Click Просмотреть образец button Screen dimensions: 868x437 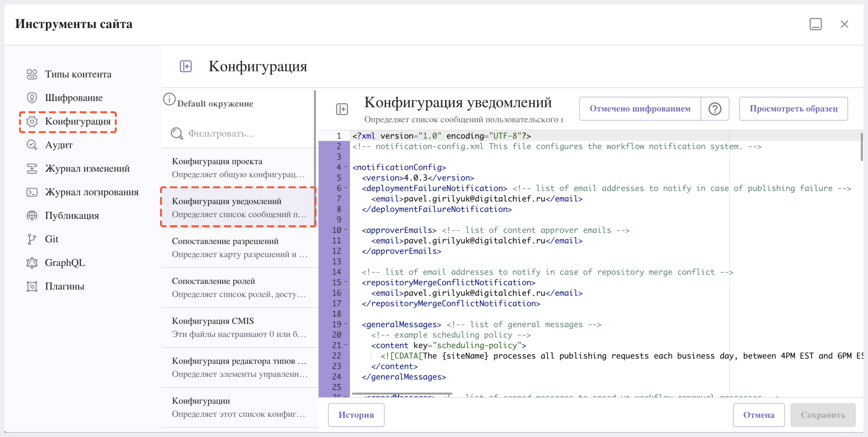click(x=793, y=109)
